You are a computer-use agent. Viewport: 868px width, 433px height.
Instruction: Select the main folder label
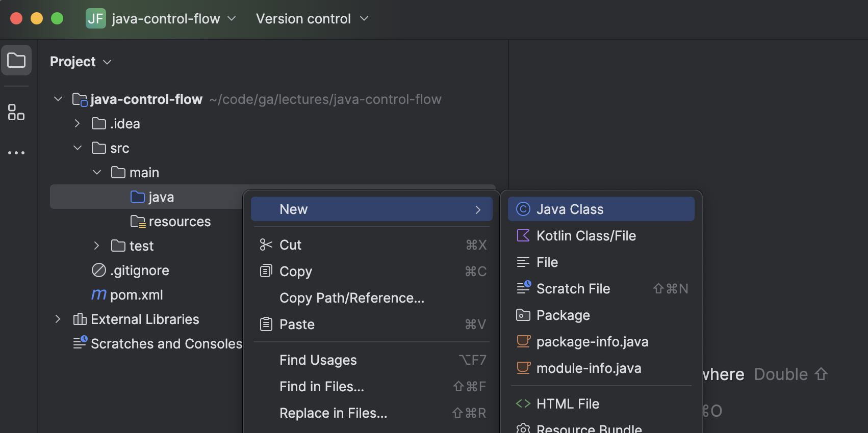144,173
